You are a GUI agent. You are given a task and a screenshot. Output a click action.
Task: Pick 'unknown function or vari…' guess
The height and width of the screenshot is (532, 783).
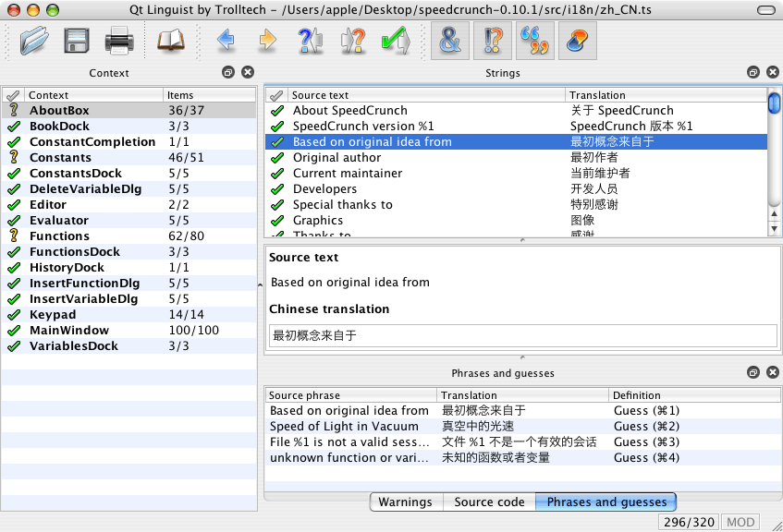pos(523,457)
